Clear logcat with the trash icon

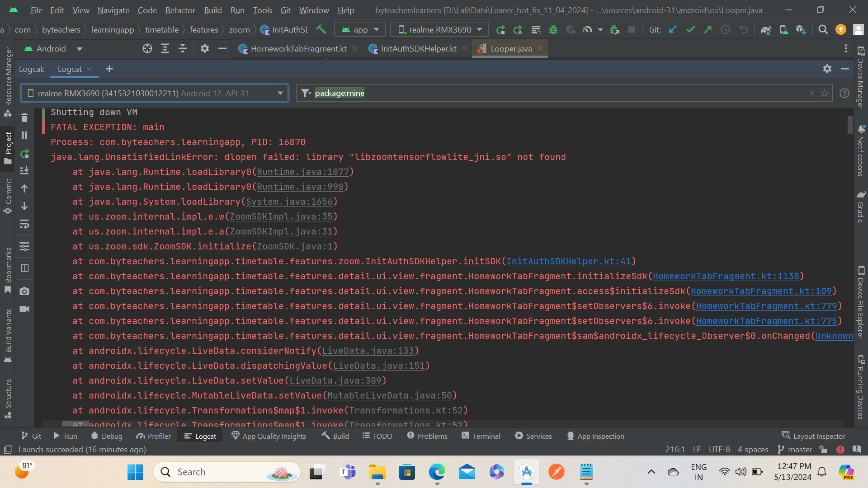point(24,118)
